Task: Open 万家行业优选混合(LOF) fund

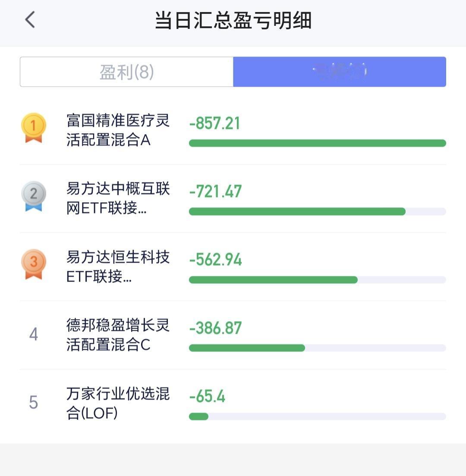Action: (118, 403)
